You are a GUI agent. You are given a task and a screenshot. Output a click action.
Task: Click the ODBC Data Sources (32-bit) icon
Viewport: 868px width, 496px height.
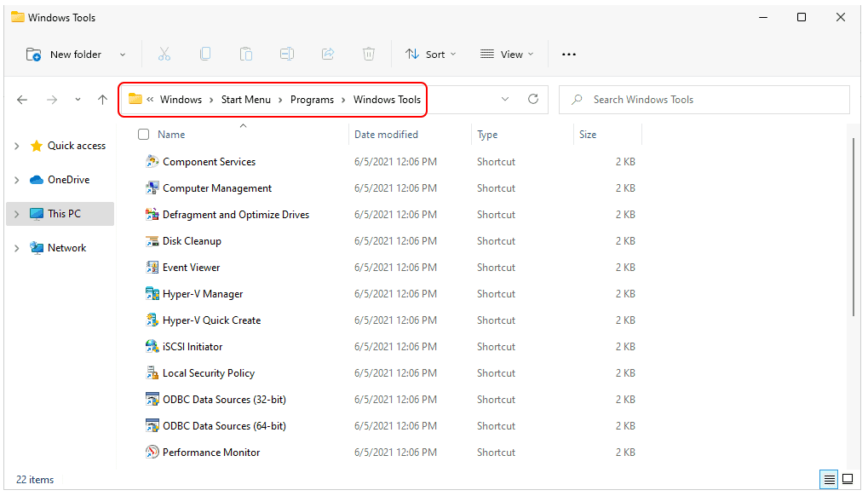(152, 399)
